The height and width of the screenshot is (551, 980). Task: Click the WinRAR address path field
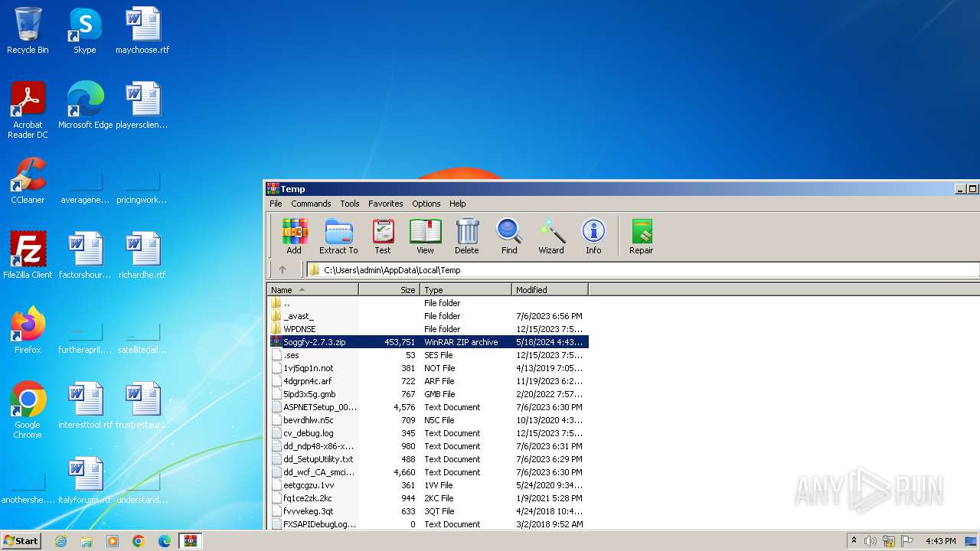point(643,269)
